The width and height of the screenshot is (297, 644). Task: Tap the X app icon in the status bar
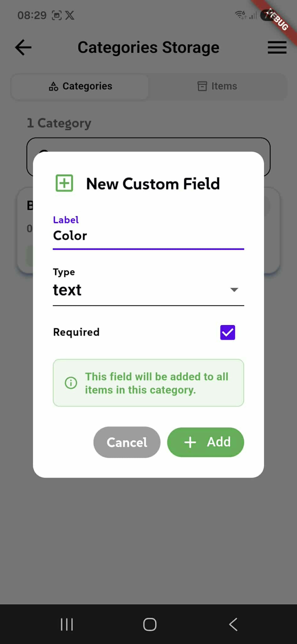click(70, 15)
